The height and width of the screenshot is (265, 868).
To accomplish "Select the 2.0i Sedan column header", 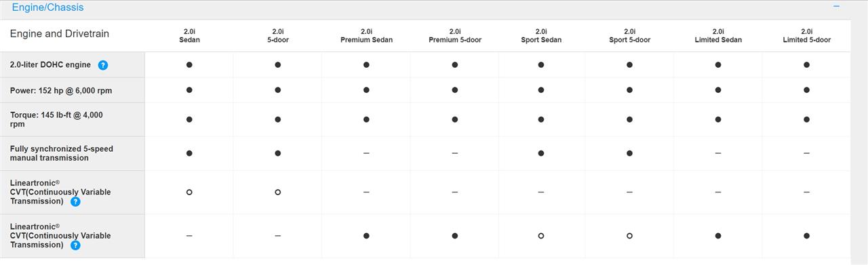I will [189, 35].
